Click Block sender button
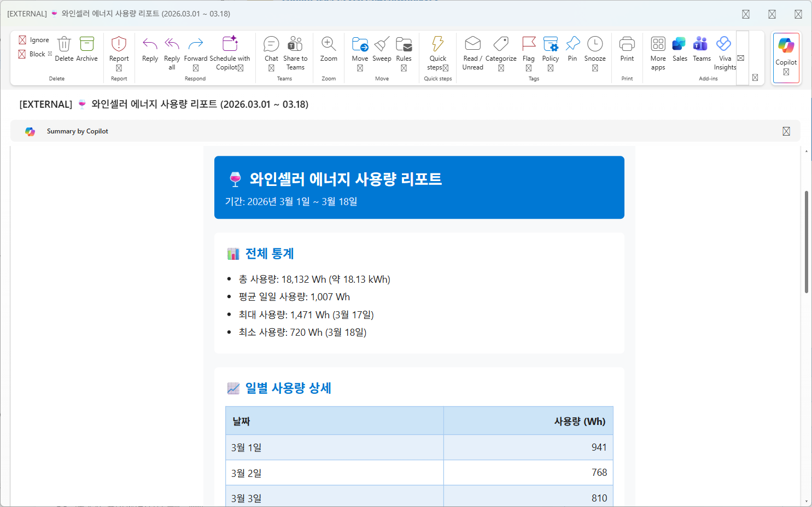 tap(32, 54)
